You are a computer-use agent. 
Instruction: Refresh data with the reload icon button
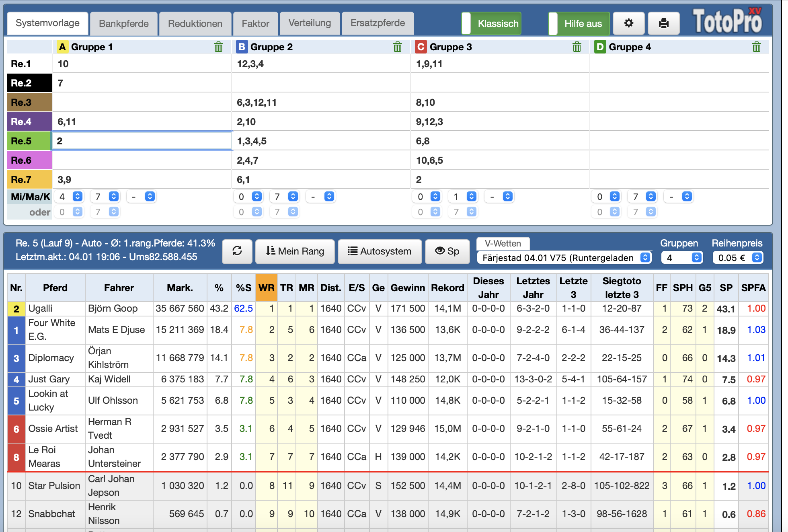click(237, 251)
